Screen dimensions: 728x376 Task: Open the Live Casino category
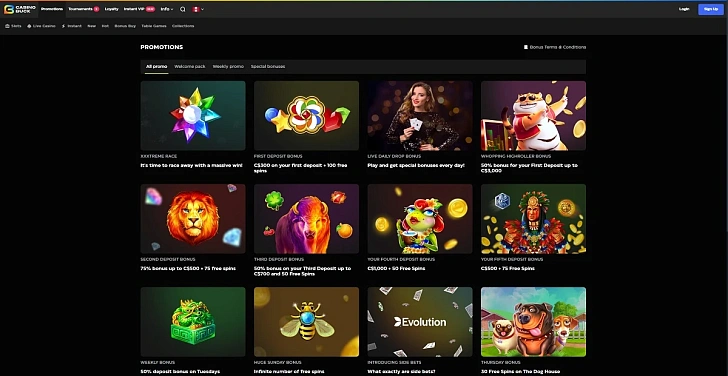pos(41,26)
